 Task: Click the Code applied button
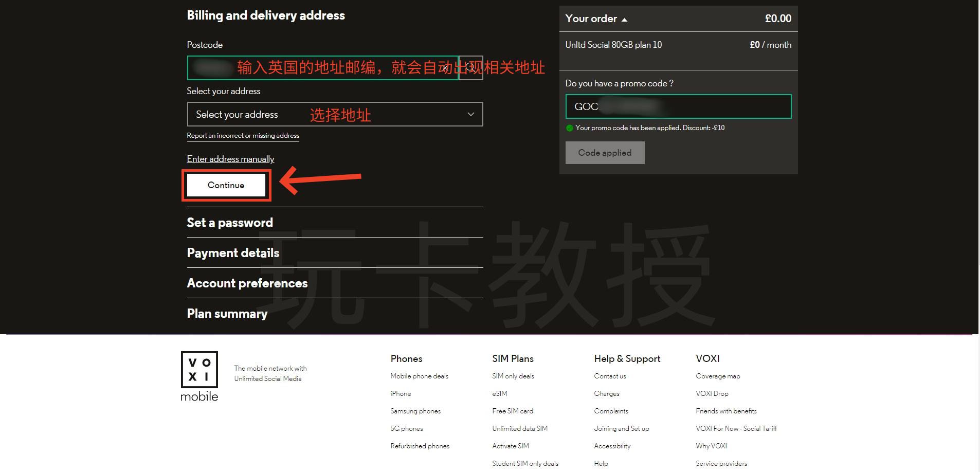605,153
